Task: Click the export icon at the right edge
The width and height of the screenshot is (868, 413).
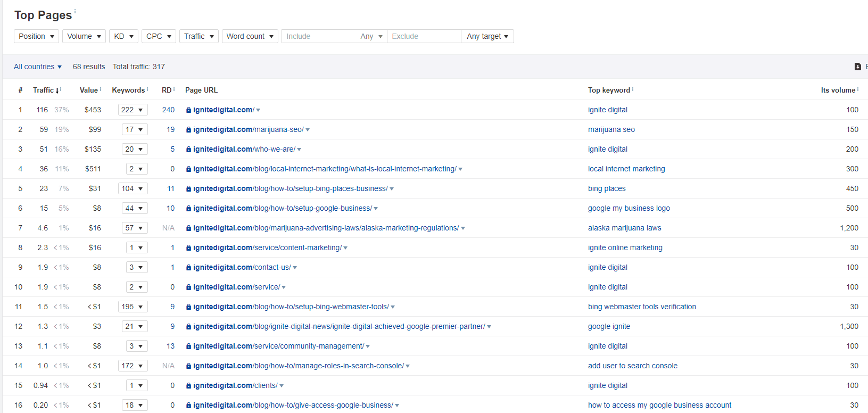Action: coord(857,67)
